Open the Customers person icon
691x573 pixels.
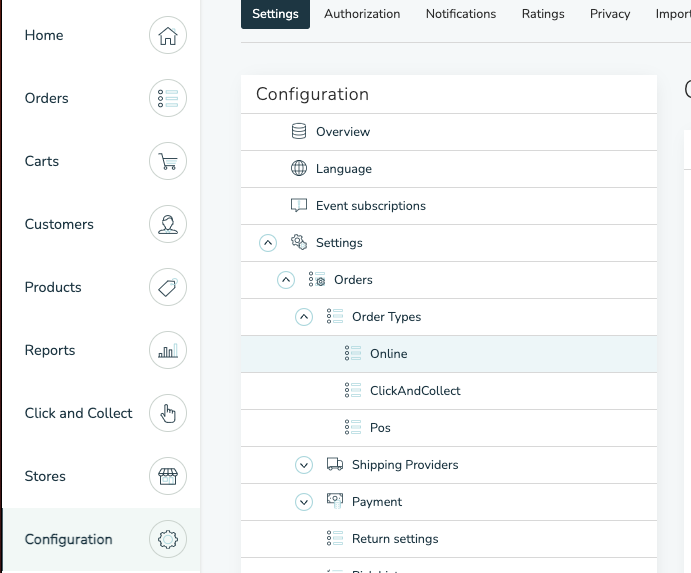pyautogui.click(x=168, y=224)
